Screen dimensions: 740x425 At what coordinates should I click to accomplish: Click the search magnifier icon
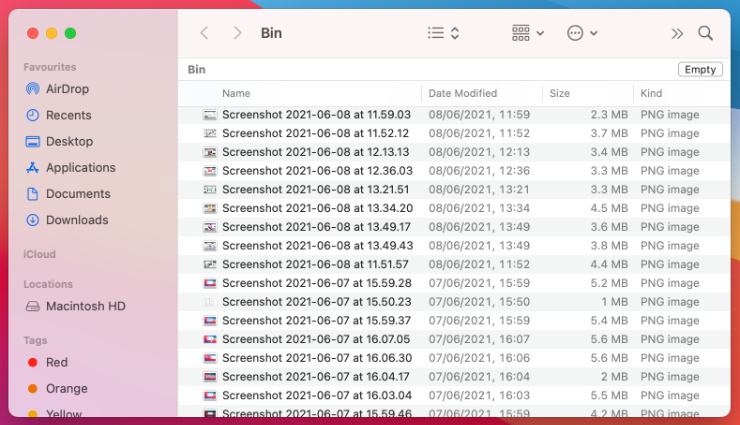pos(705,33)
